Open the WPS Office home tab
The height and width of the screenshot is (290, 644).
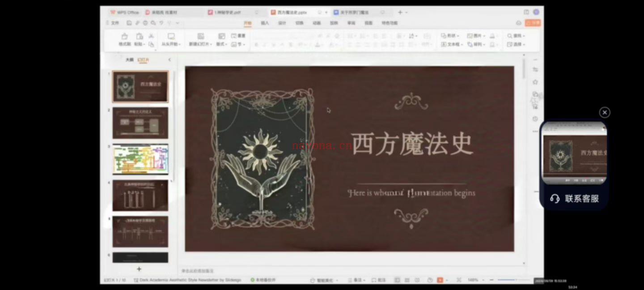[124, 12]
